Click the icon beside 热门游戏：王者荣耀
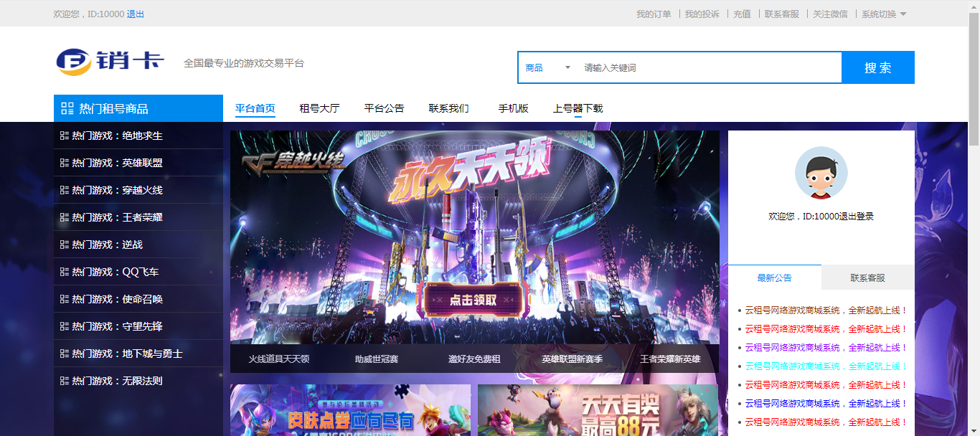Screen dimensions: 980x436 [65, 217]
